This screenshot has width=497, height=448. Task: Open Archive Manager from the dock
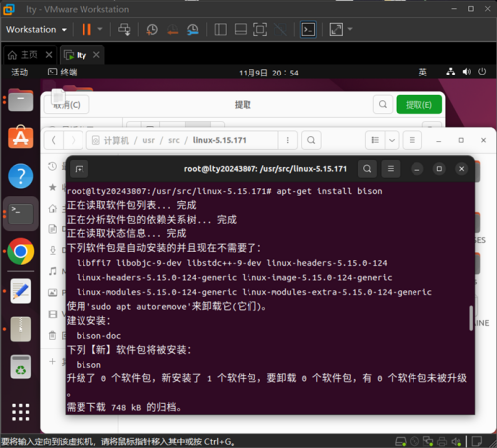tap(21, 329)
